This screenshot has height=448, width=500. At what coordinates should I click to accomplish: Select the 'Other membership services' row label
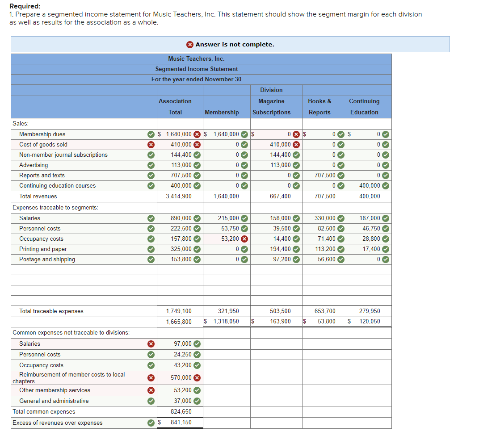coord(55,390)
